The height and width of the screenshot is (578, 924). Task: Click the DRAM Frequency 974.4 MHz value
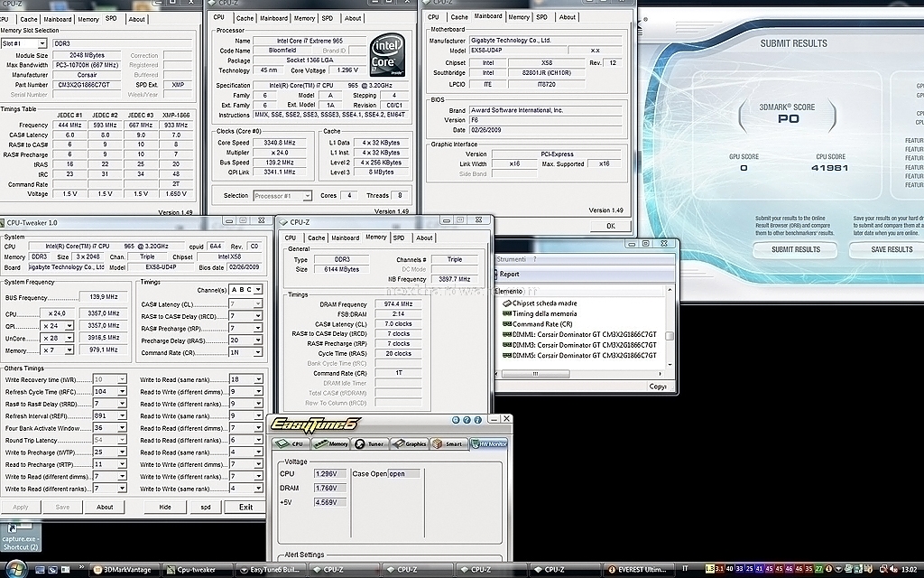click(398, 304)
